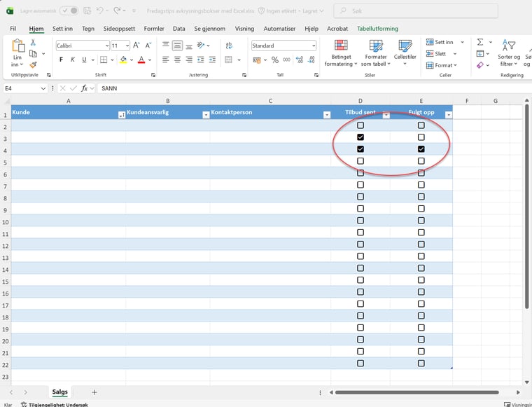Click the Paste (Lim inn) clipboard icon
532x407 pixels.
click(17, 46)
